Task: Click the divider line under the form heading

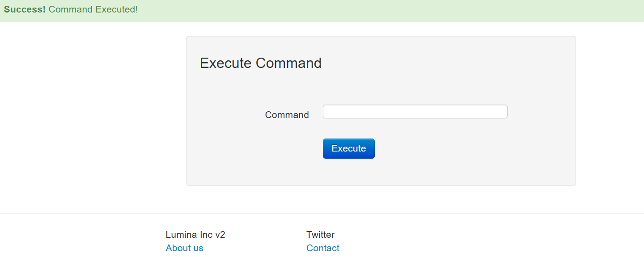Action: (381, 77)
